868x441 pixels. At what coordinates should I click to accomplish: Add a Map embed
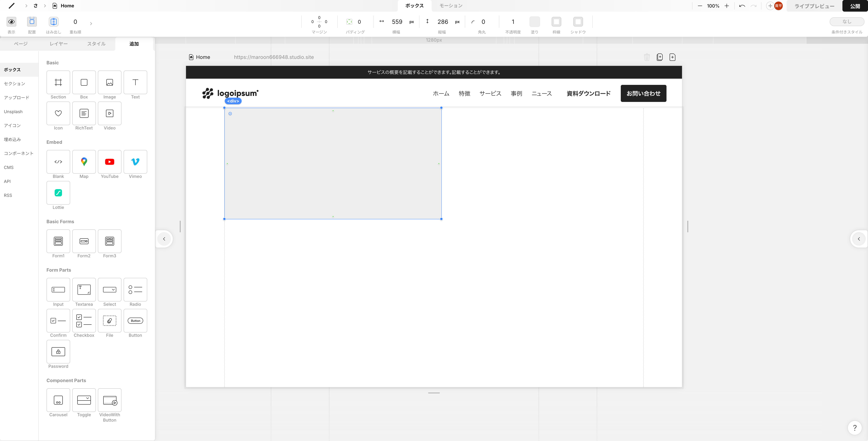coord(84,162)
